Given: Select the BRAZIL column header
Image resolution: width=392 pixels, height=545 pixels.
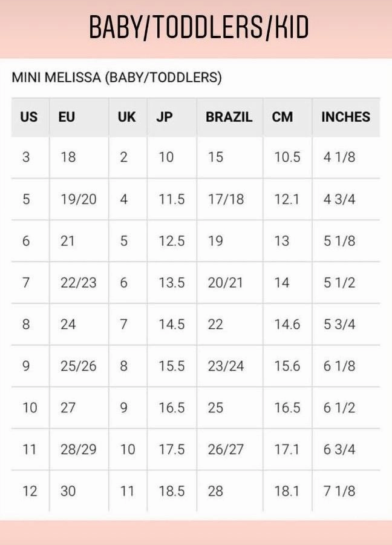Looking at the screenshot, I should coord(229,117).
